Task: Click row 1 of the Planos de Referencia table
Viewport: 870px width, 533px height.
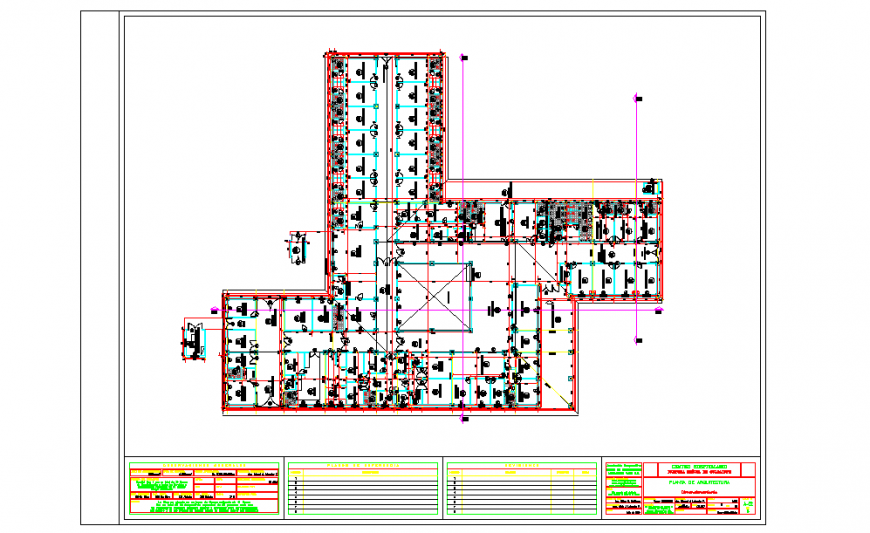Action: 363,478
